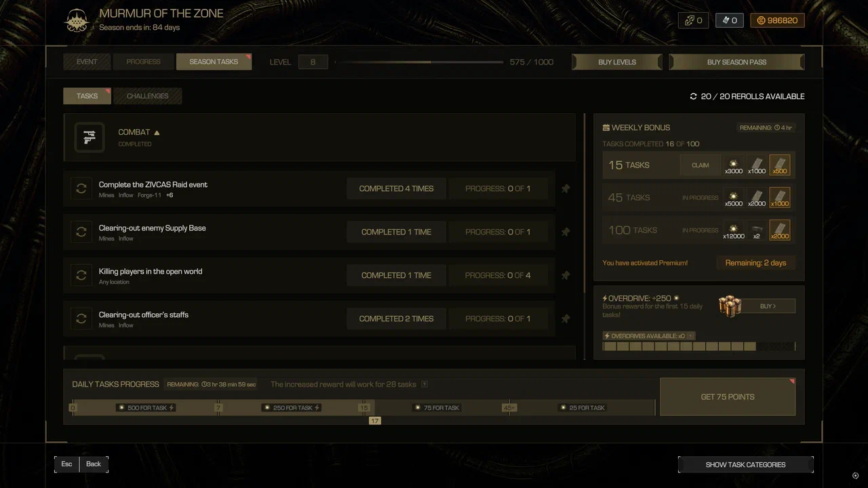Pin the Clearing-out officer's staffs task
This screenshot has height=488, width=868.
click(566, 319)
